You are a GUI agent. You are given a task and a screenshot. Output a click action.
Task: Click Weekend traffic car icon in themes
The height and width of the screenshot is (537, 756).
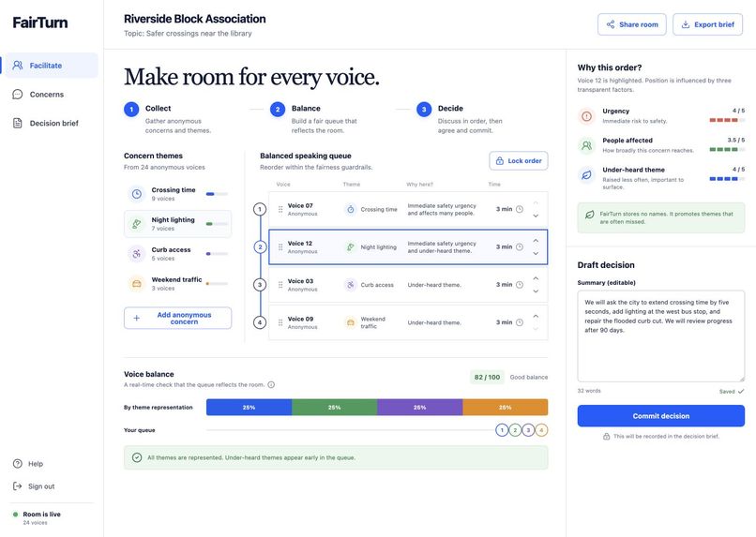(137, 284)
